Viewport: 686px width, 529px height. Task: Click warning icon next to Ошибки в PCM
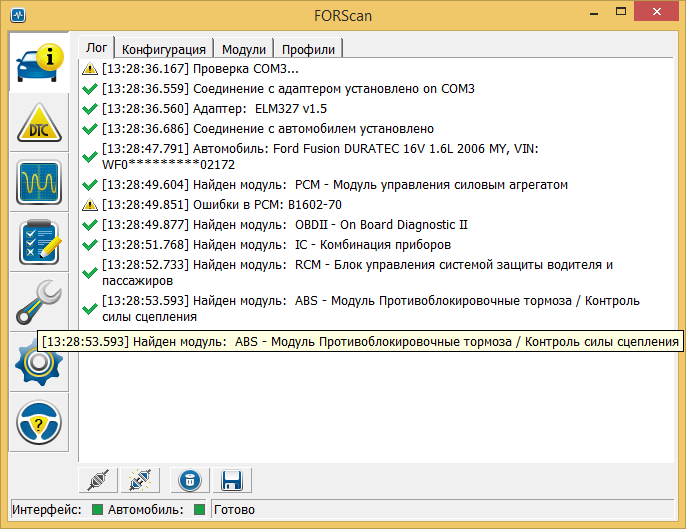tap(90, 204)
